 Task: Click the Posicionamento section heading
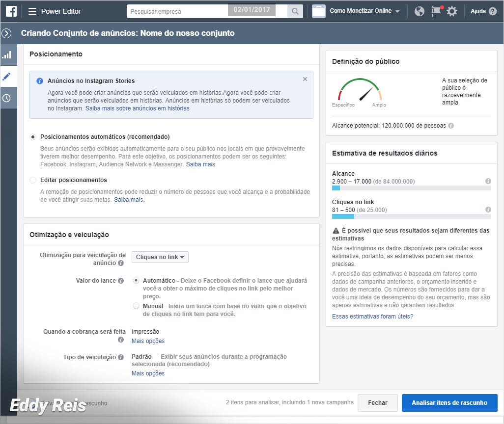point(56,54)
